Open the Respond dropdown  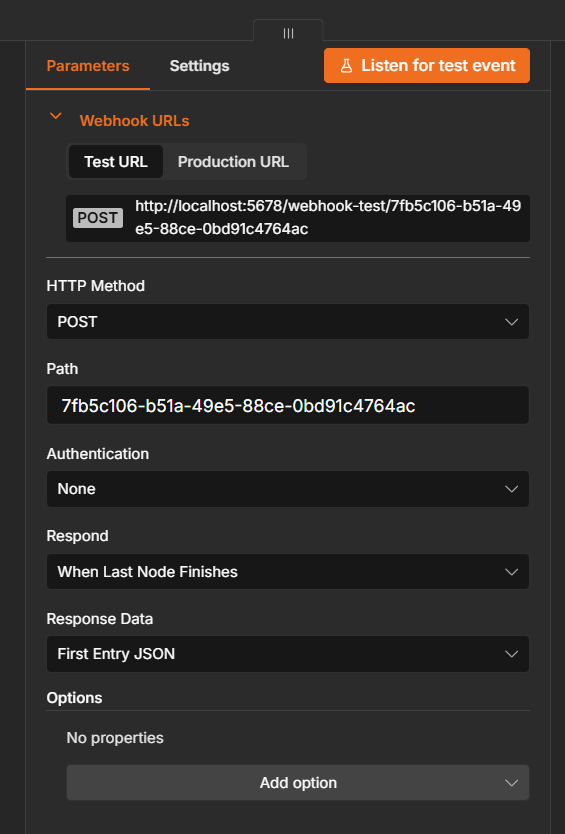click(x=288, y=572)
